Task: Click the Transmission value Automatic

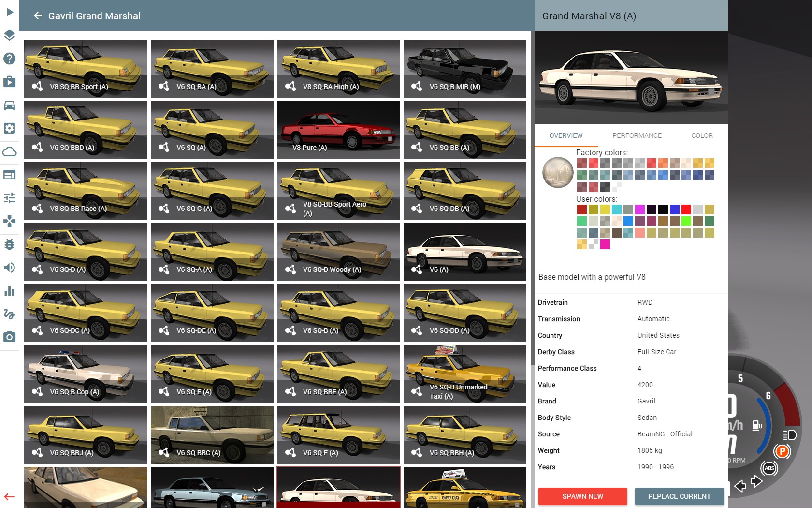Action: 653,319
